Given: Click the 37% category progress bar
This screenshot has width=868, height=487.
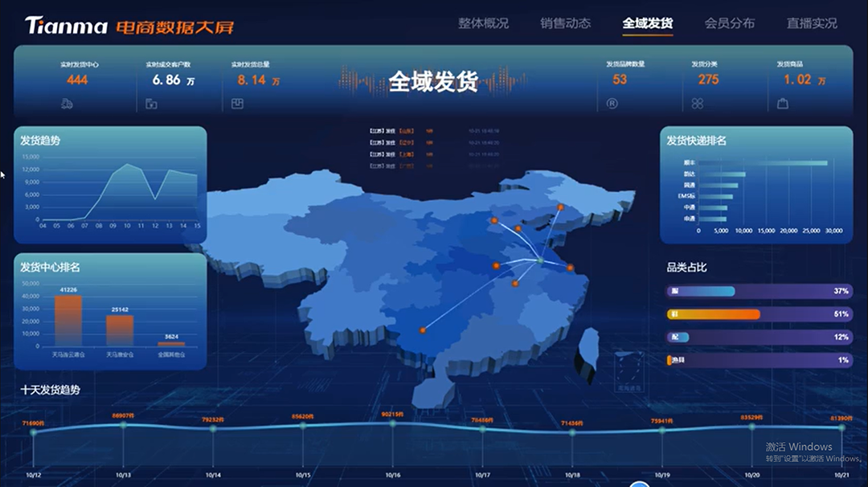Looking at the screenshot, I should (701, 291).
